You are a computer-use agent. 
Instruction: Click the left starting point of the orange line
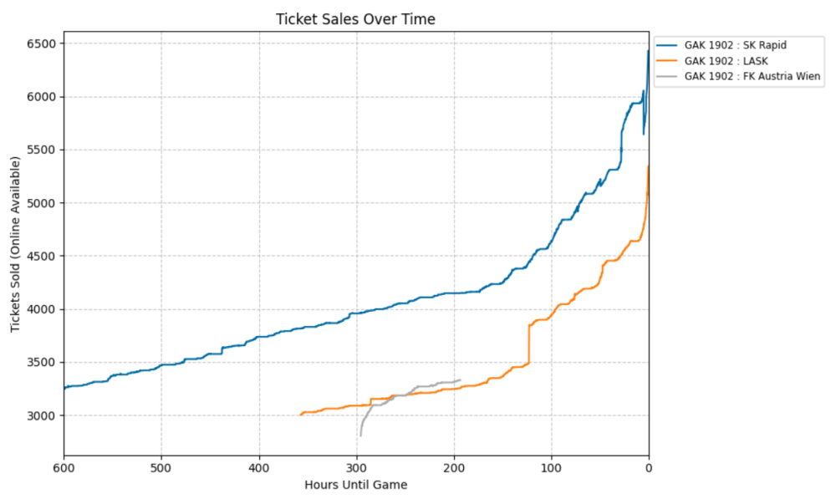pyautogui.click(x=301, y=415)
